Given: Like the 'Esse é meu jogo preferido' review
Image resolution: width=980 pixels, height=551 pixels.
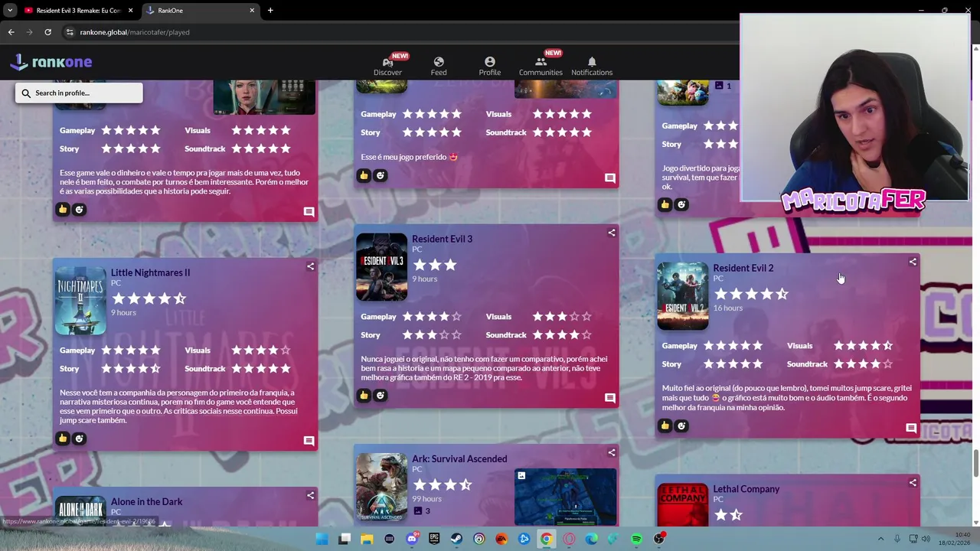Looking at the screenshot, I should click(x=364, y=175).
